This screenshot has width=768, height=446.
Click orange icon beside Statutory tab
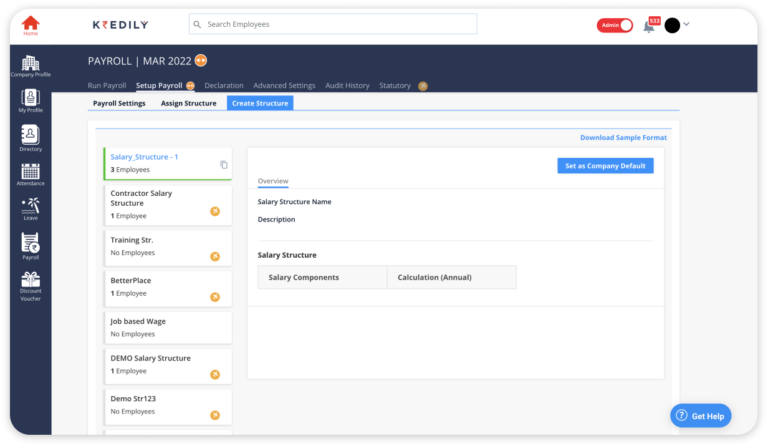423,86
